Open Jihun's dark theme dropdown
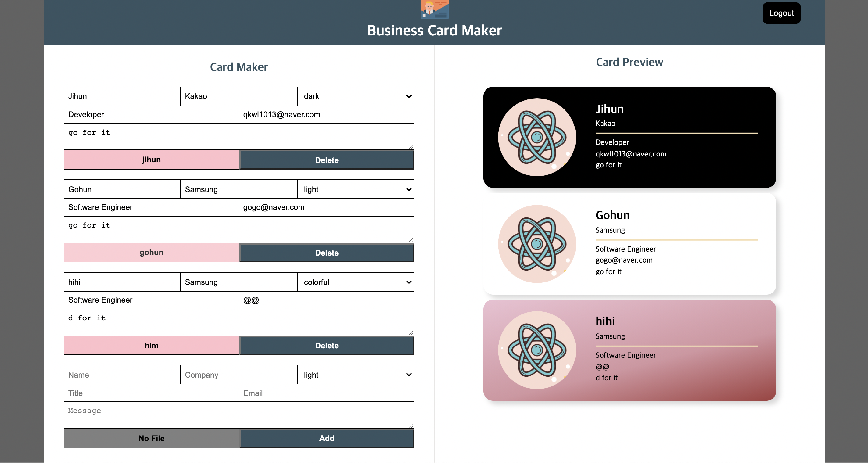Screen dimensions: 868x463 coord(356,96)
